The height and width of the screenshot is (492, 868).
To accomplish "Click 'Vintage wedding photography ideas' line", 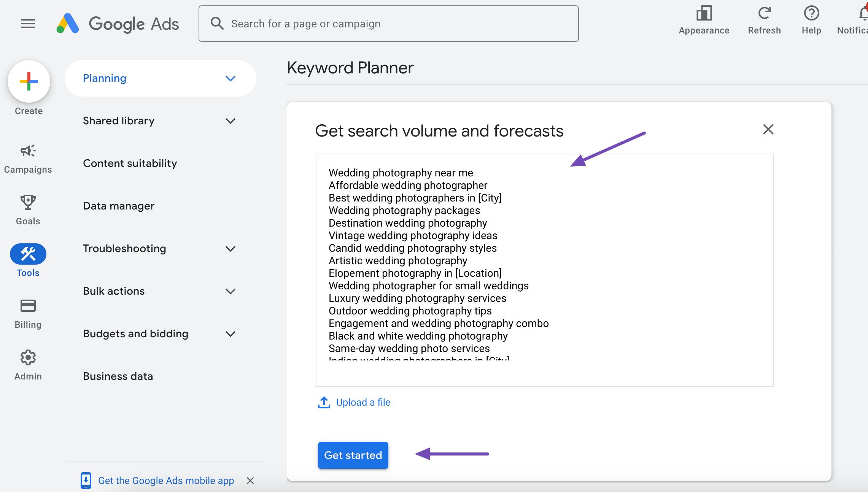I will pyautogui.click(x=413, y=236).
